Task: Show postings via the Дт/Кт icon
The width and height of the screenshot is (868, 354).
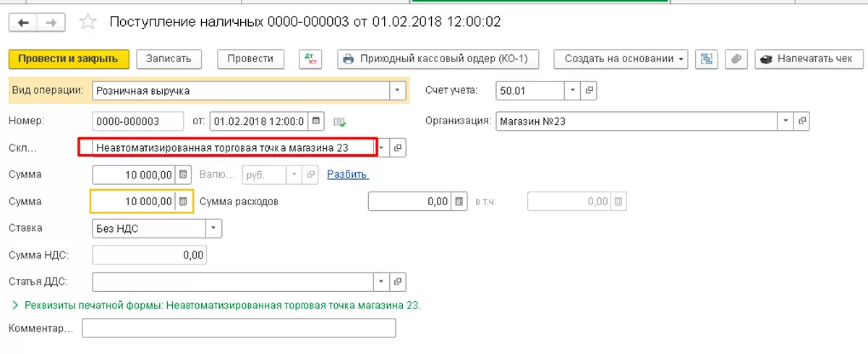Action: pos(312,59)
